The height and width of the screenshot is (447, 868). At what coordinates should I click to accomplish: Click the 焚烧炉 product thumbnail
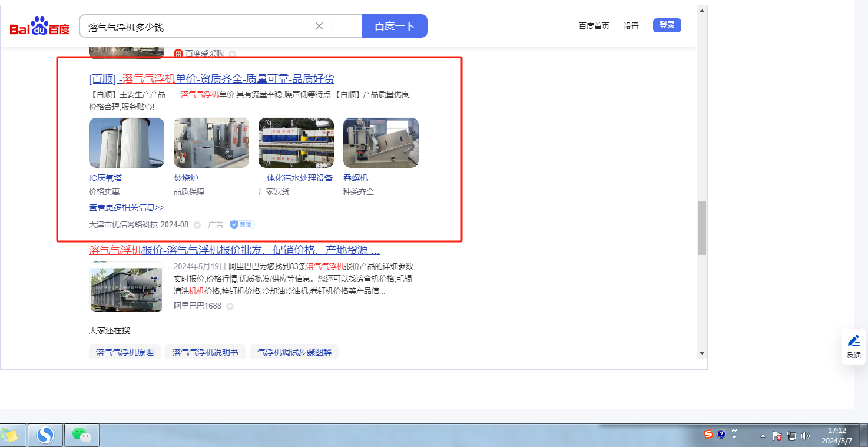(211, 143)
